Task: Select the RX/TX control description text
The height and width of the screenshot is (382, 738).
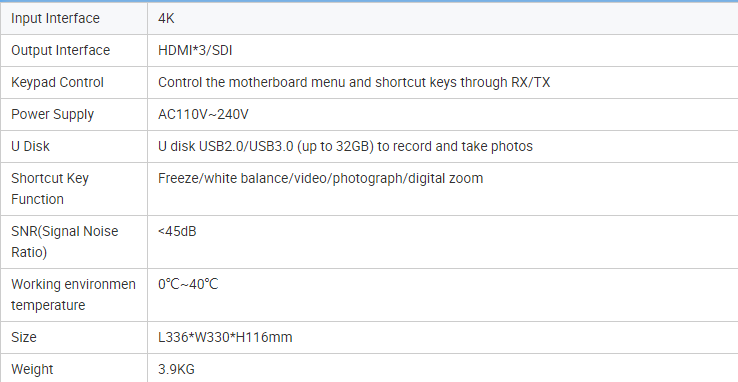Action: 354,82
